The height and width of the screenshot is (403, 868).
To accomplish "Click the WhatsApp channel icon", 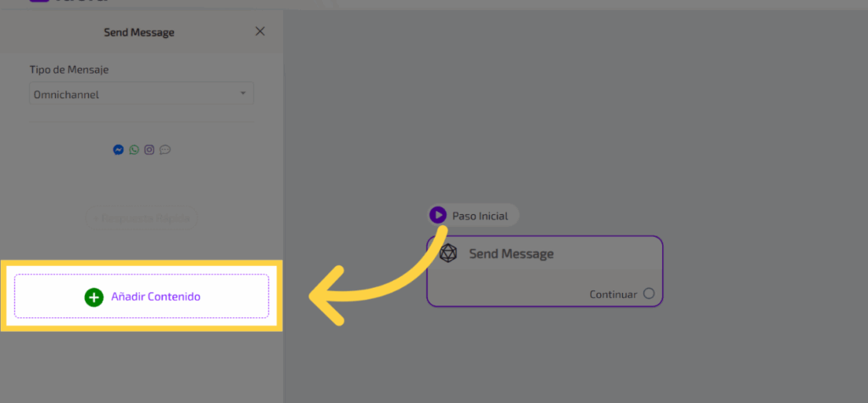I will (134, 150).
